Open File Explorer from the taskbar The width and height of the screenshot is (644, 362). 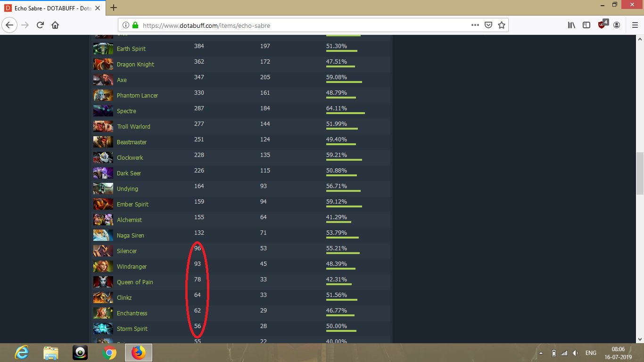[x=50, y=353]
